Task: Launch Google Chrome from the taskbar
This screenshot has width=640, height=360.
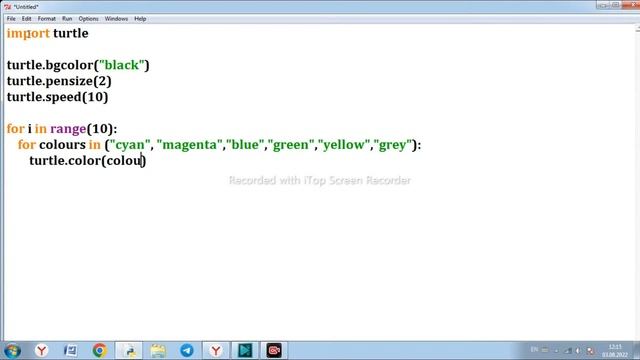Action: click(100, 351)
